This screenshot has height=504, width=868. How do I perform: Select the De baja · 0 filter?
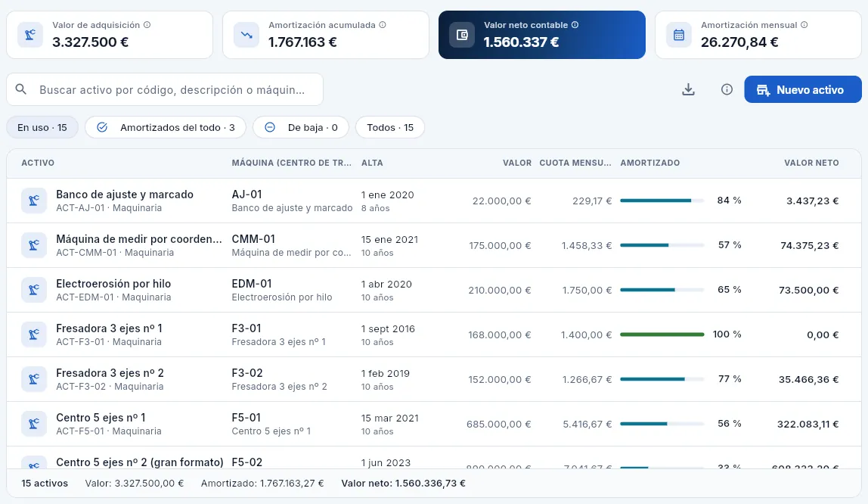[301, 127]
